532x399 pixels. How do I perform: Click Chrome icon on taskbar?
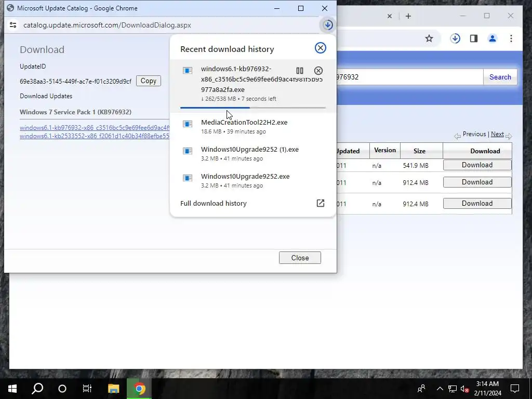click(139, 389)
